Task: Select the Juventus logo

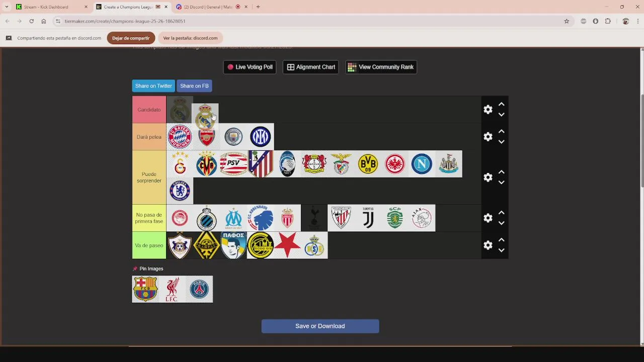Action: [368, 218]
